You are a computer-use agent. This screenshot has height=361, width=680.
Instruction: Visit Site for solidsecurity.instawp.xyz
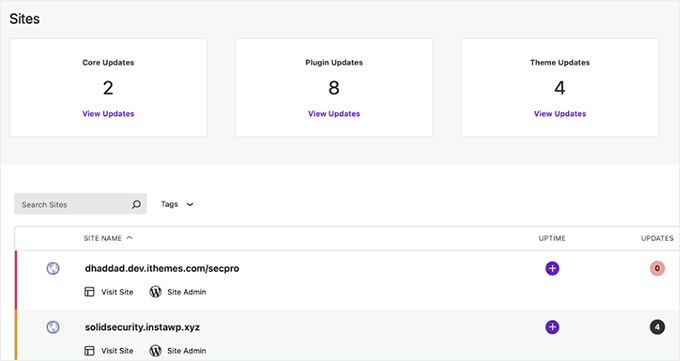coord(117,351)
